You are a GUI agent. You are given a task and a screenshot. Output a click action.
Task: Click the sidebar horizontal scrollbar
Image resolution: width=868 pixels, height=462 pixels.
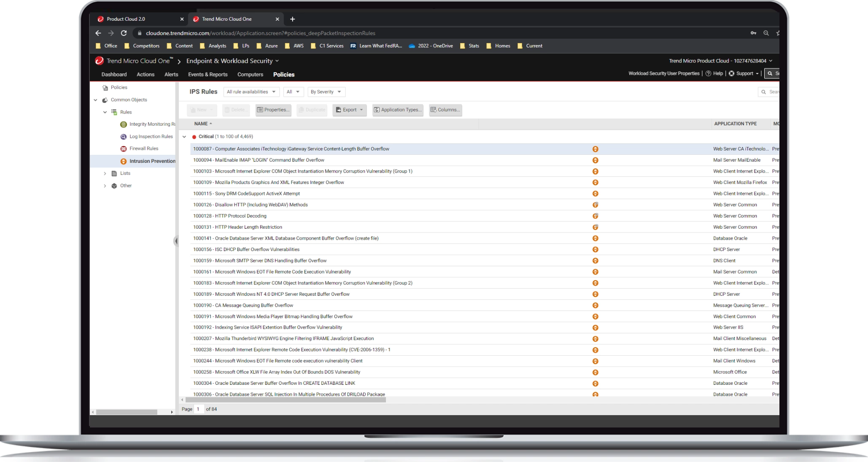coord(127,412)
